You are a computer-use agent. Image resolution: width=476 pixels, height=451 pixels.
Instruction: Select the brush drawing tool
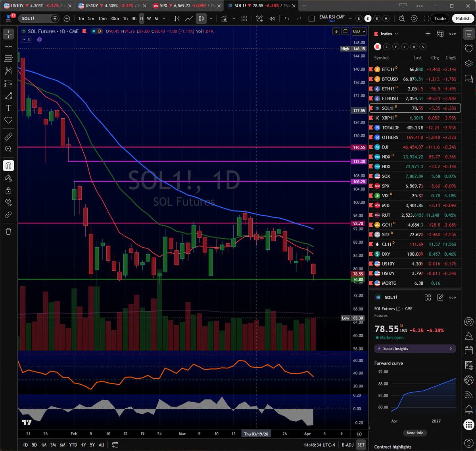click(8, 96)
